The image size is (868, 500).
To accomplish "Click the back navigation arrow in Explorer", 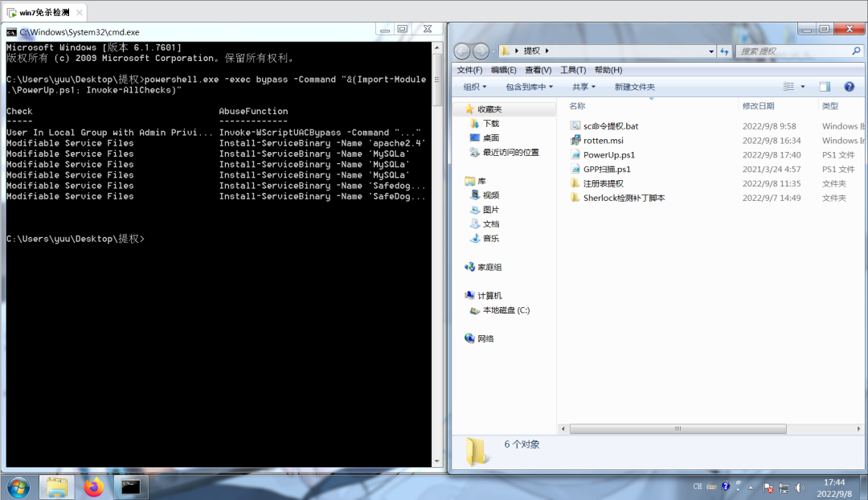I will [x=462, y=50].
